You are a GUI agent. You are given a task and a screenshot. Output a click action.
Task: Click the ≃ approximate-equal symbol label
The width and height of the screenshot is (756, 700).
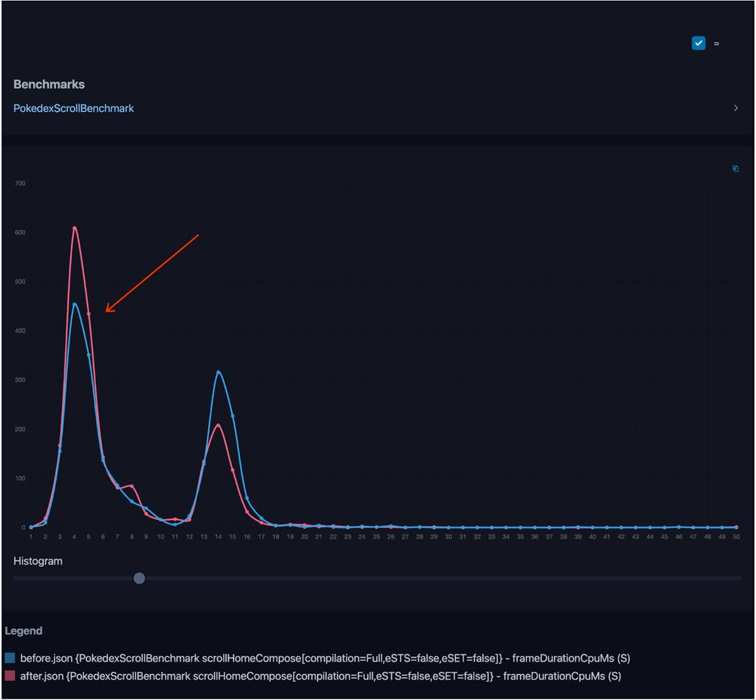pos(717,44)
